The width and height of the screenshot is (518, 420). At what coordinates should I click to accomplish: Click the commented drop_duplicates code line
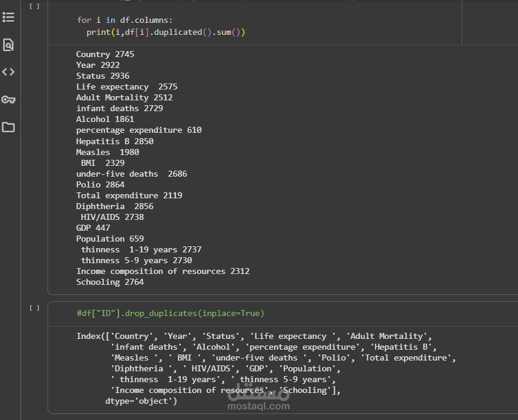[170, 313]
